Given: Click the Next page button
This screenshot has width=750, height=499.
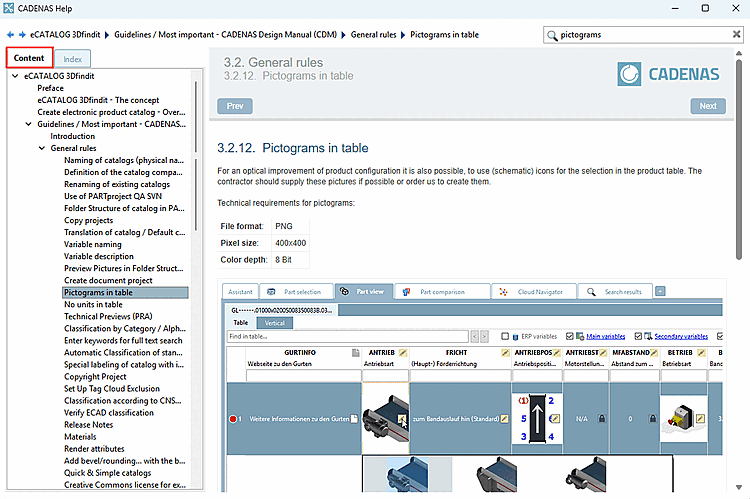Looking at the screenshot, I should 707,106.
